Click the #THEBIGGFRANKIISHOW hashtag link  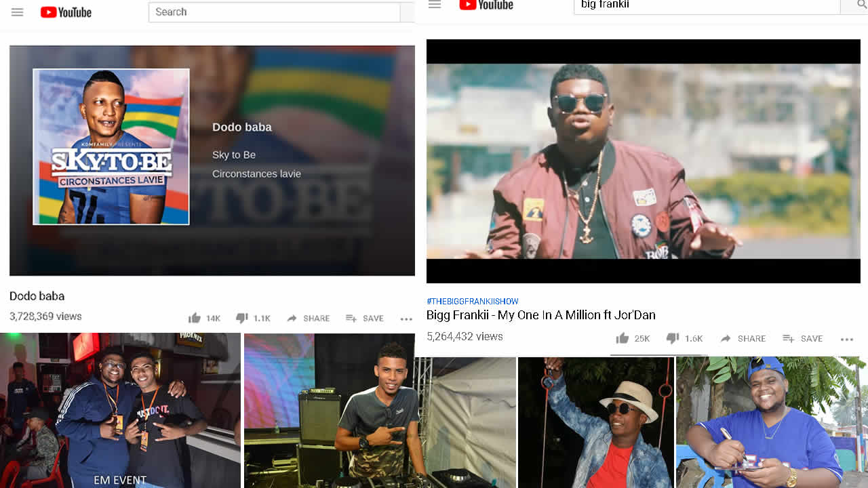click(x=473, y=301)
